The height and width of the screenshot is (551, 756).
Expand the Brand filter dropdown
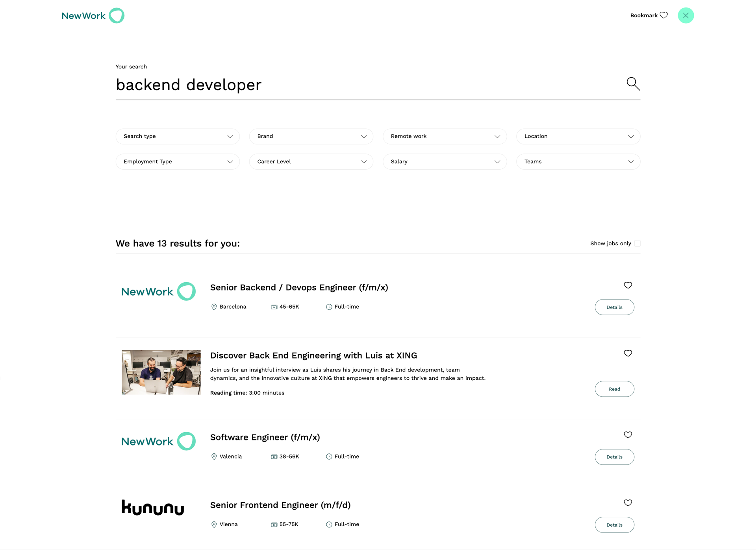pyautogui.click(x=311, y=137)
